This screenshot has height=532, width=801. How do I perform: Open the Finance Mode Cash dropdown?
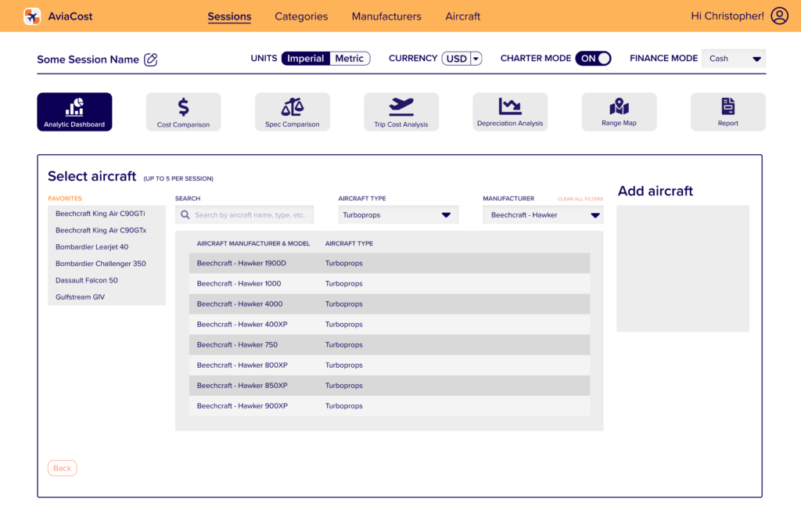734,59
